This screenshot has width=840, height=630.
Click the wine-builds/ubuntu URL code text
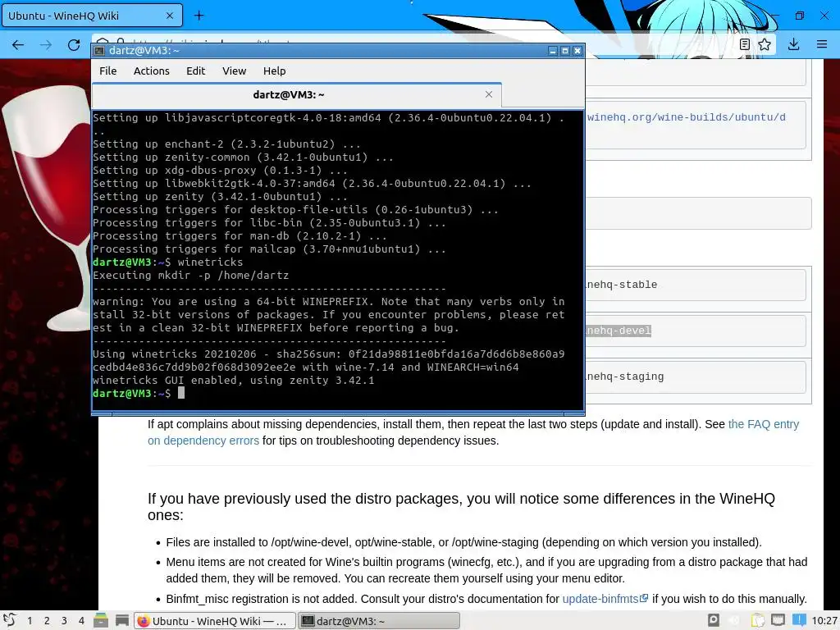[687, 117]
